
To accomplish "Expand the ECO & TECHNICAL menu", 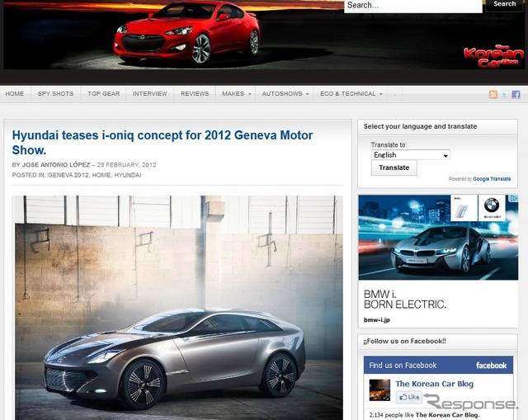I will 351,94.
